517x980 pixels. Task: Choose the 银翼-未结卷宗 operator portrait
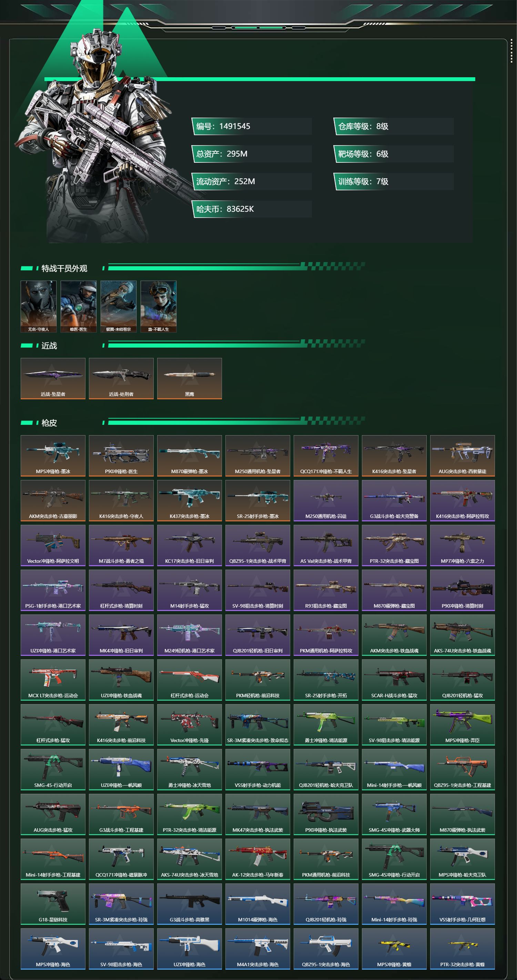coord(119,306)
